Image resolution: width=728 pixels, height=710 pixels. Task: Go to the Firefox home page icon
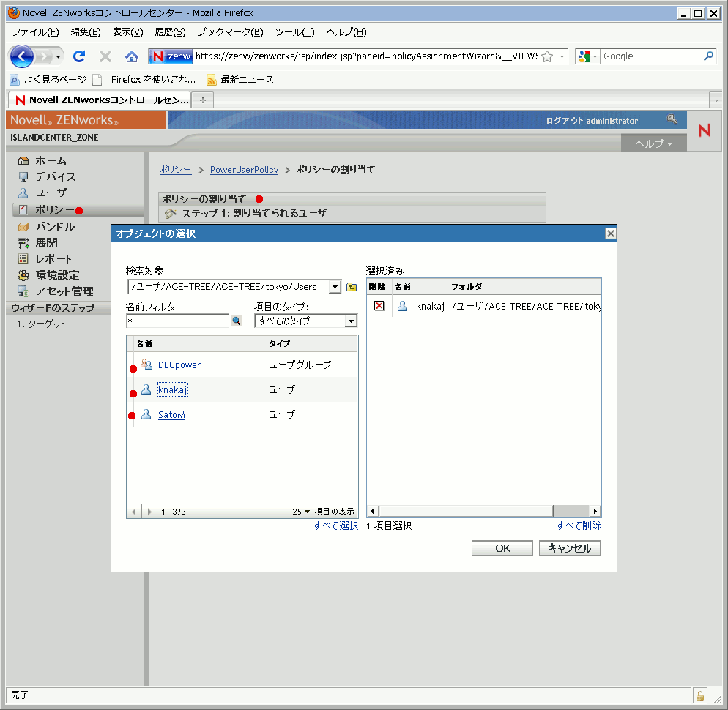(x=132, y=56)
